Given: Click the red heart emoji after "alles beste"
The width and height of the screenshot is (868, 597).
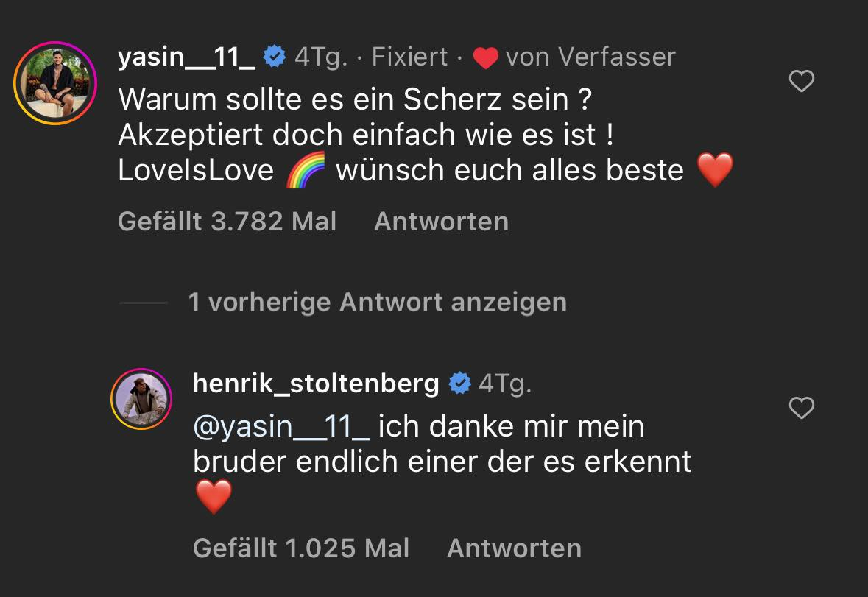Looking at the screenshot, I should click(x=714, y=171).
